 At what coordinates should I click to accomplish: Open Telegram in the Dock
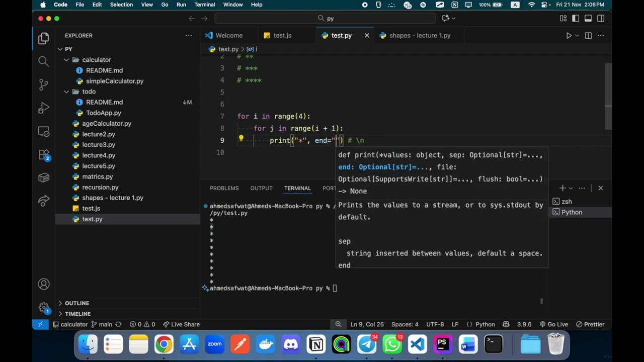[367, 344]
